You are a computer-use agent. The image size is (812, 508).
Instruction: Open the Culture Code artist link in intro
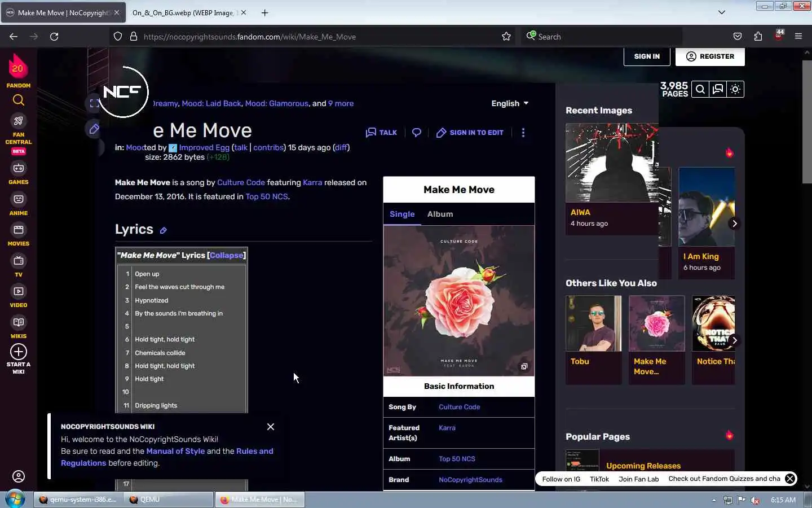point(241,182)
